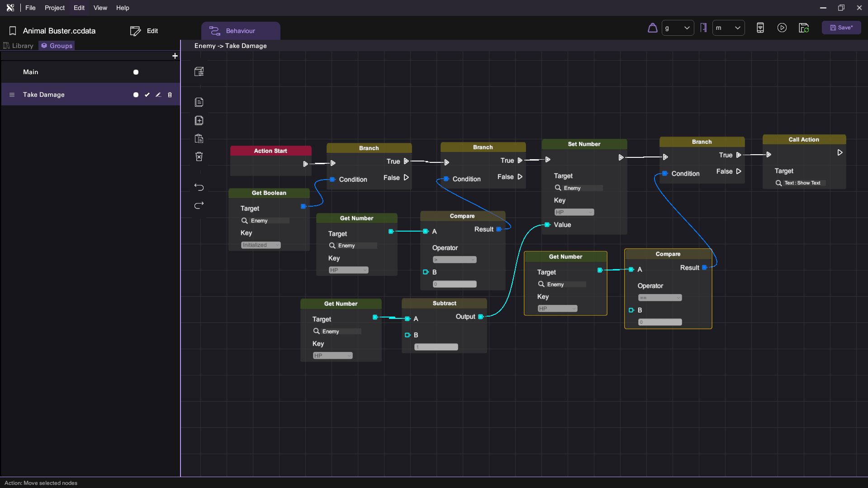Click the delete nodes trash icon

coord(199,156)
